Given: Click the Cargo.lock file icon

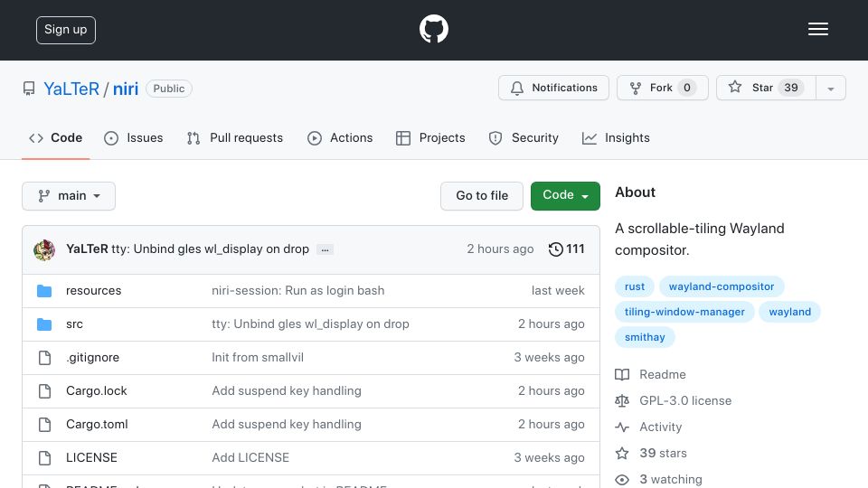Looking at the screenshot, I should (45, 391).
